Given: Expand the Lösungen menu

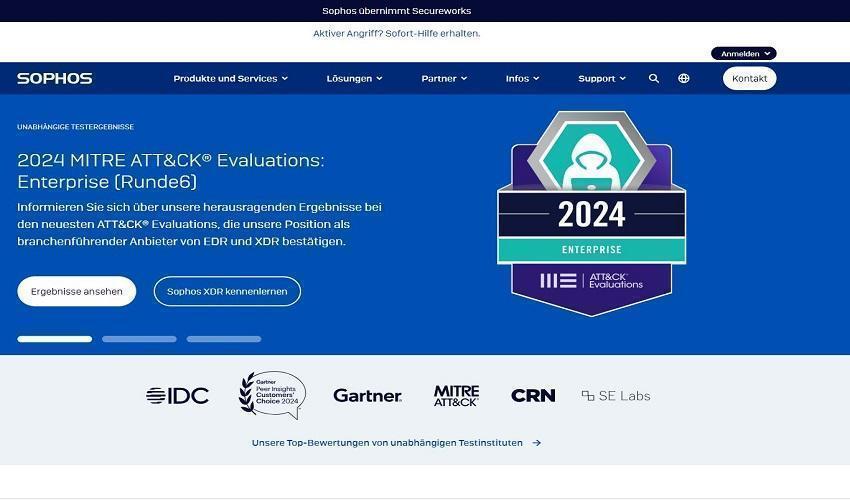Looking at the screenshot, I should pos(354,79).
